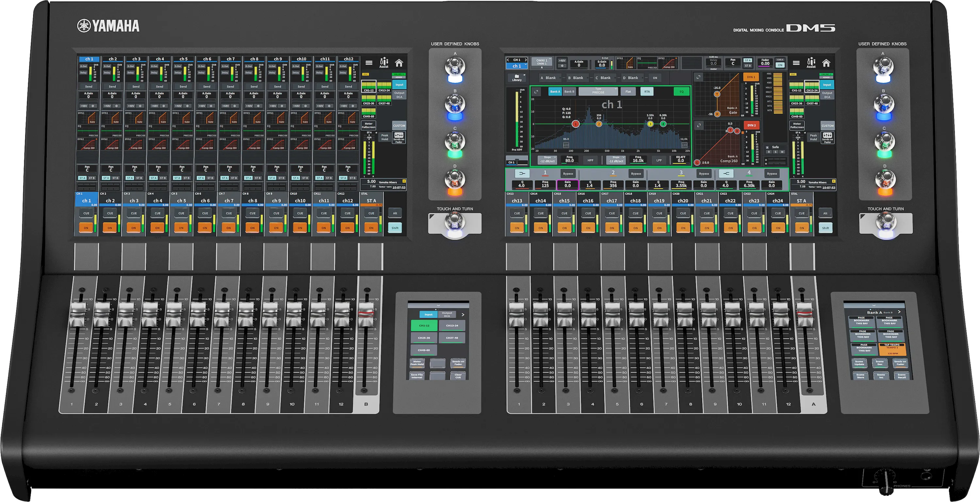Open Assist on the left touchscreen

(x=384, y=63)
